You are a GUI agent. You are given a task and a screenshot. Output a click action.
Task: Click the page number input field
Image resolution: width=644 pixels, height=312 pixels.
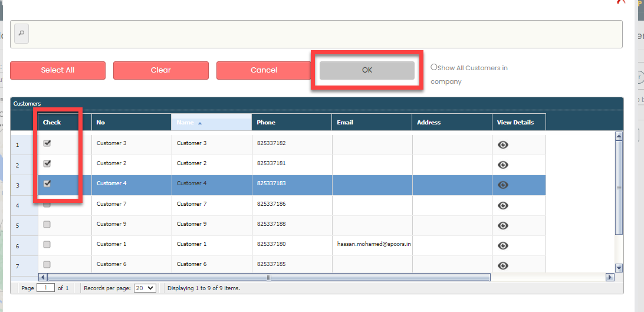click(45, 288)
